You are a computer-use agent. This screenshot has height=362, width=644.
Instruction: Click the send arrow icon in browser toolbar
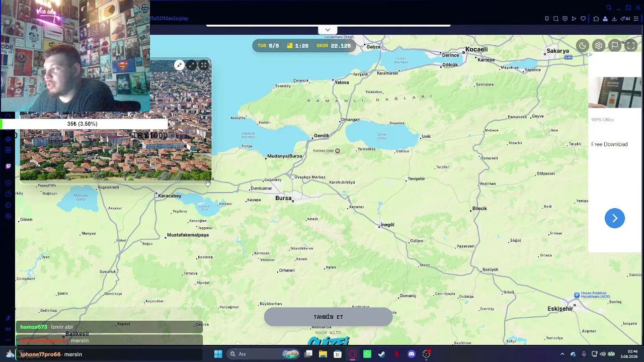click(x=574, y=19)
